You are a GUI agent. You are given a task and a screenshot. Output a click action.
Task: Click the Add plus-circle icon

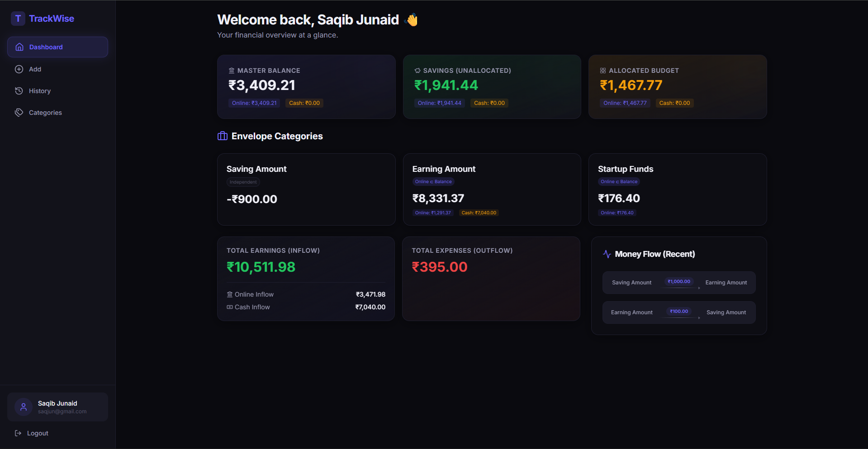[x=19, y=69]
